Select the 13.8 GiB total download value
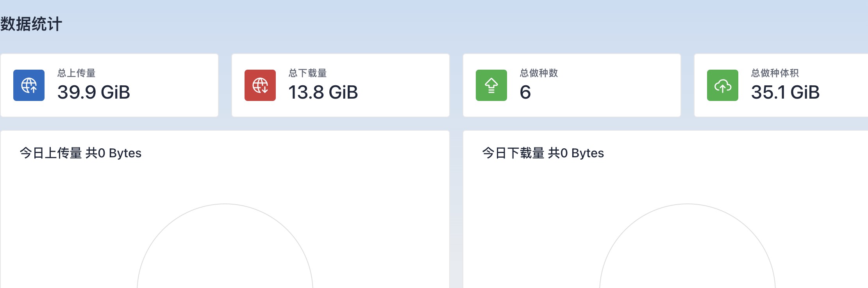The width and height of the screenshot is (868, 288). pos(323,92)
